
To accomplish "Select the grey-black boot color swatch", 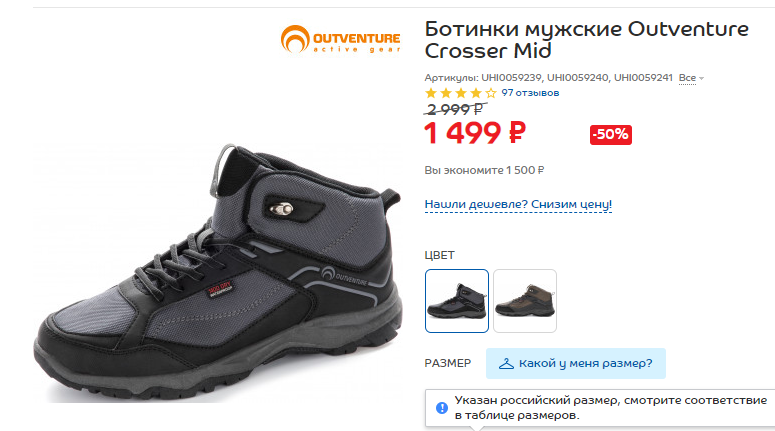I will click(457, 301).
